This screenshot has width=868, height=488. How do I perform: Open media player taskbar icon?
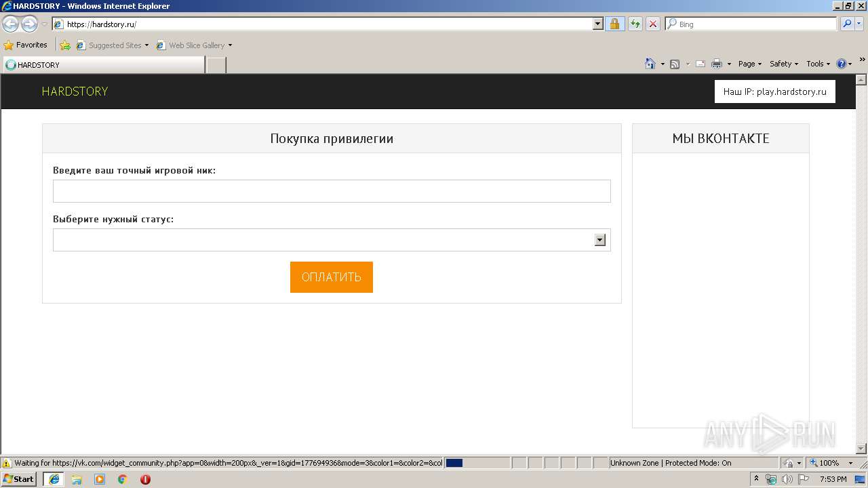tap(100, 479)
